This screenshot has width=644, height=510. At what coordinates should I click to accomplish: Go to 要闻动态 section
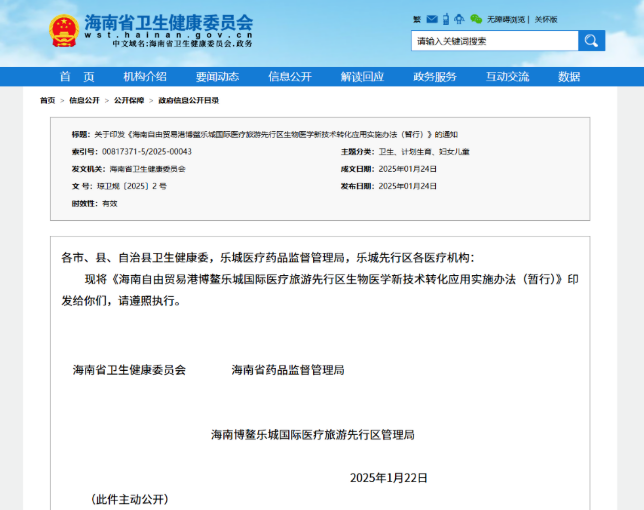217,77
